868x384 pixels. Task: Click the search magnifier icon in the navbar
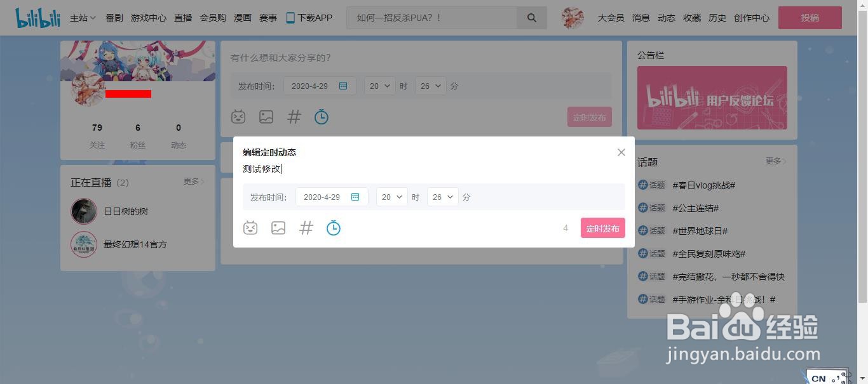click(x=531, y=18)
